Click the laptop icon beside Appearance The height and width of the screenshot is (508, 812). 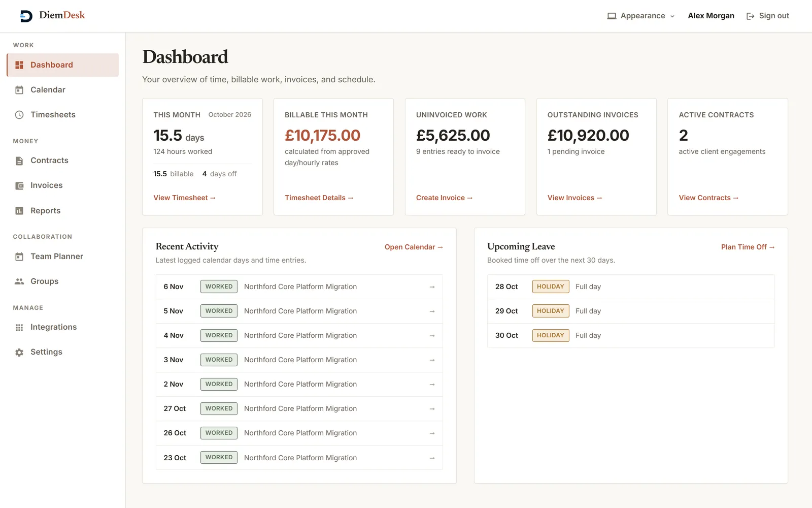(x=612, y=16)
